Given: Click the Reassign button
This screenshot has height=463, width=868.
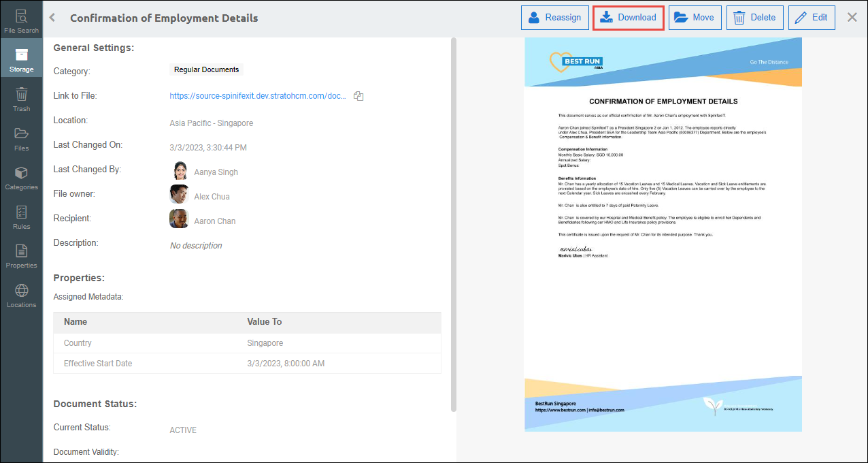Looking at the screenshot, I should pyautogui.click(x=554, y=18).
